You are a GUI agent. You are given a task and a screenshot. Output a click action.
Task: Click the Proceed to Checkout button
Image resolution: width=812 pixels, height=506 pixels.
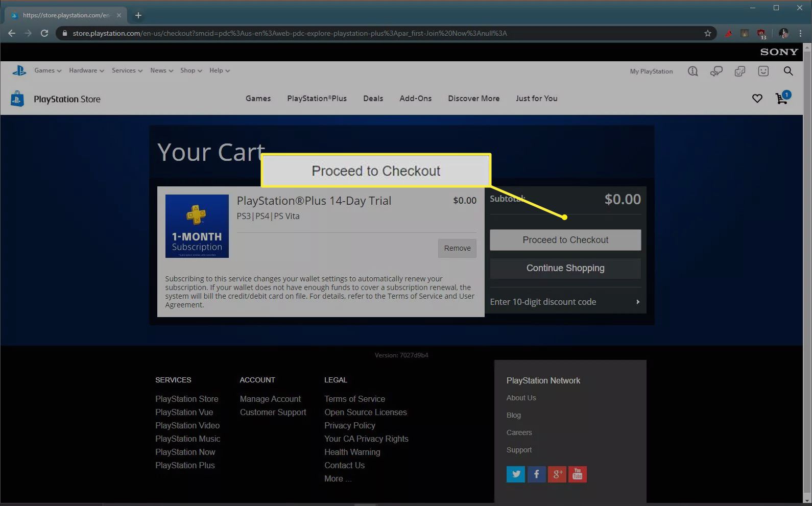click(x=565, y=240)
